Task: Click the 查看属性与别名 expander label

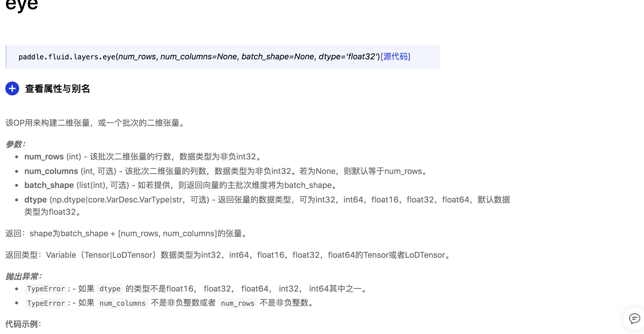Action: click(x=57, y=89)
